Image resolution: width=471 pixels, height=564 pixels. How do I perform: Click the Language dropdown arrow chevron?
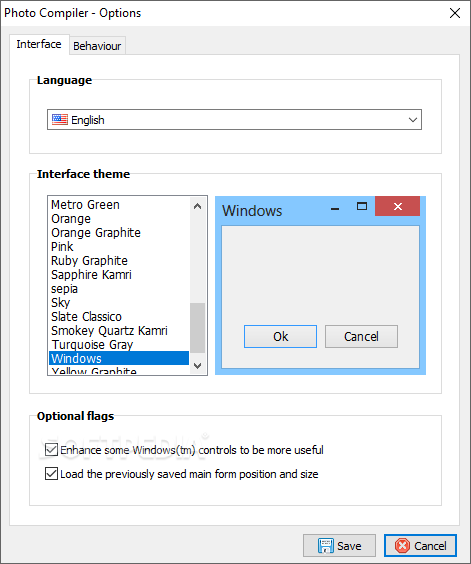(x=413, y=120)
